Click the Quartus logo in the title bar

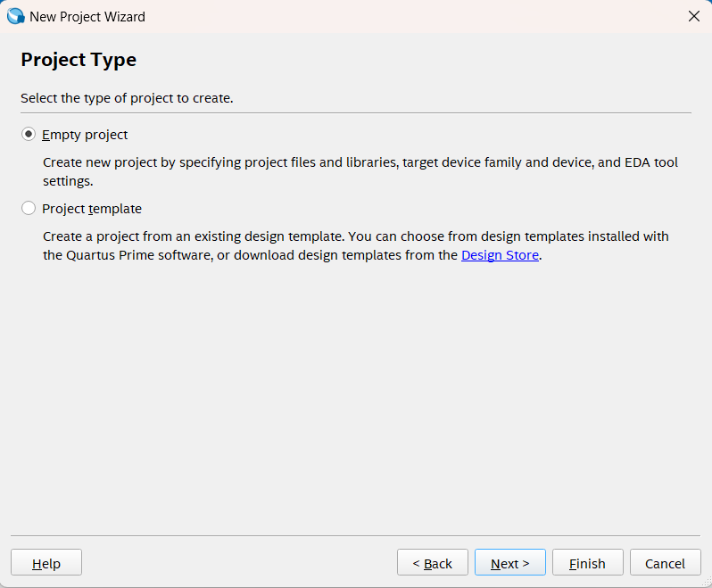[x=16, y=16]
